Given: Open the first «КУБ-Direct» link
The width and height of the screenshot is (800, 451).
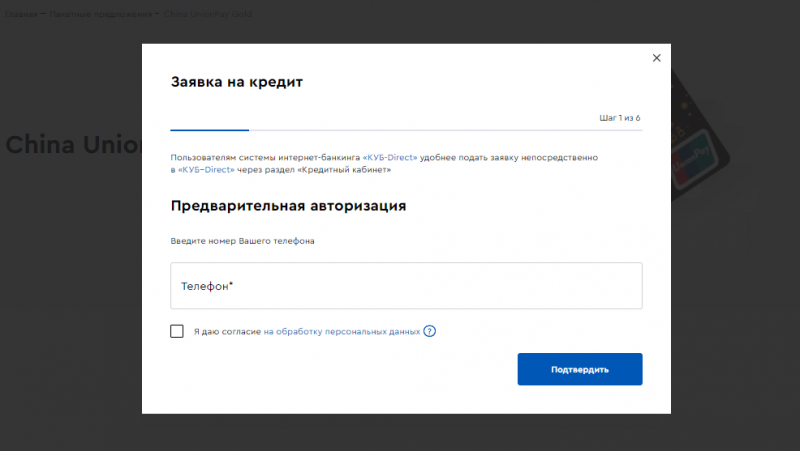Looking at the screenshot, I should [x=390, y=158].
